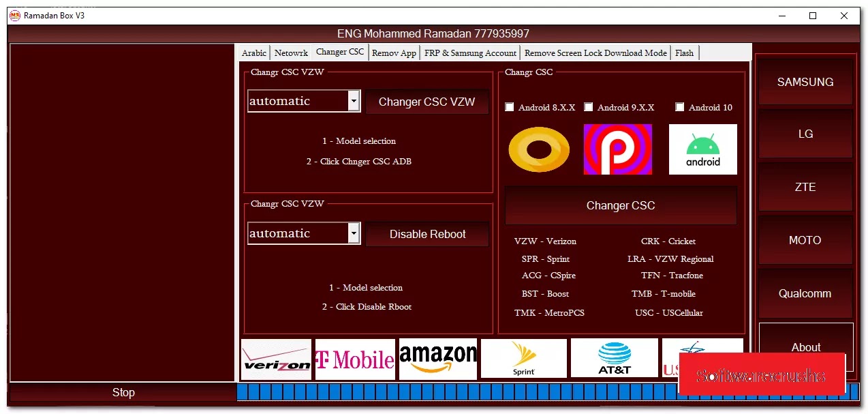Viewport: 868px width, 414px height.
Task: Click the Android Pie logo image
Action: pyautogui.click(x=618, y=149)
